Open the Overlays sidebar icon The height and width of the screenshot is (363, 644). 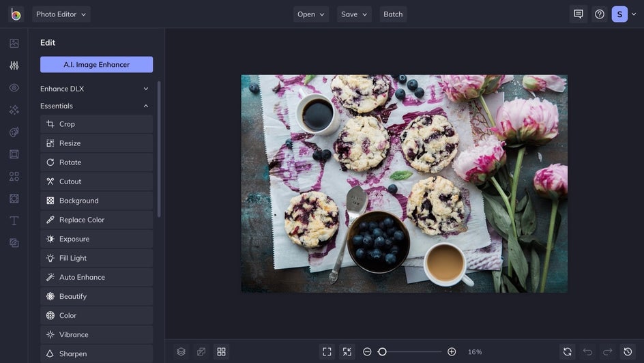(14, 199)
